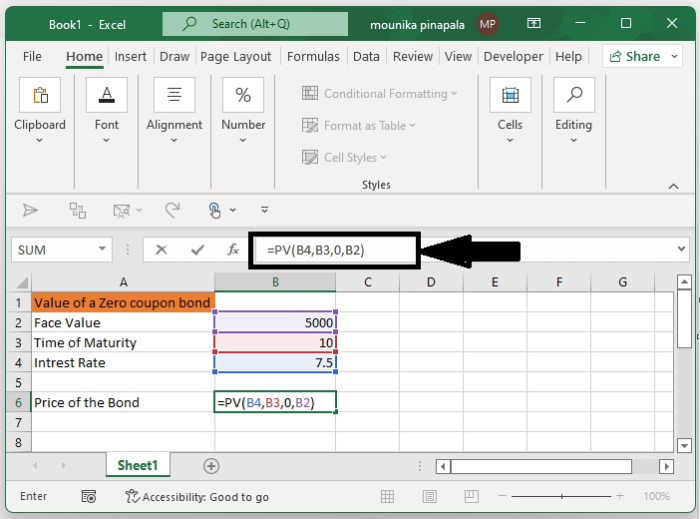The image size is (700, 519).
Task: Click in the formula bar text
Action: point(316,250)
